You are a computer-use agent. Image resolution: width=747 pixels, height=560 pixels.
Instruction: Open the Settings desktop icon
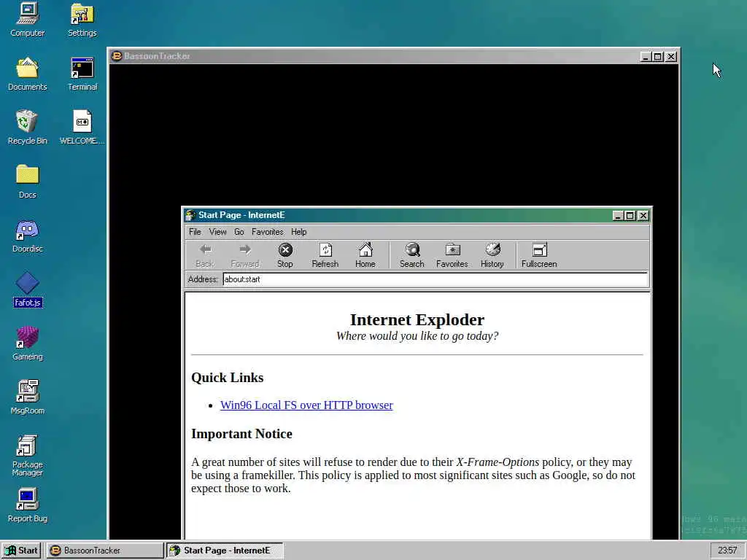pyautogui.click(x=82, y=20)
